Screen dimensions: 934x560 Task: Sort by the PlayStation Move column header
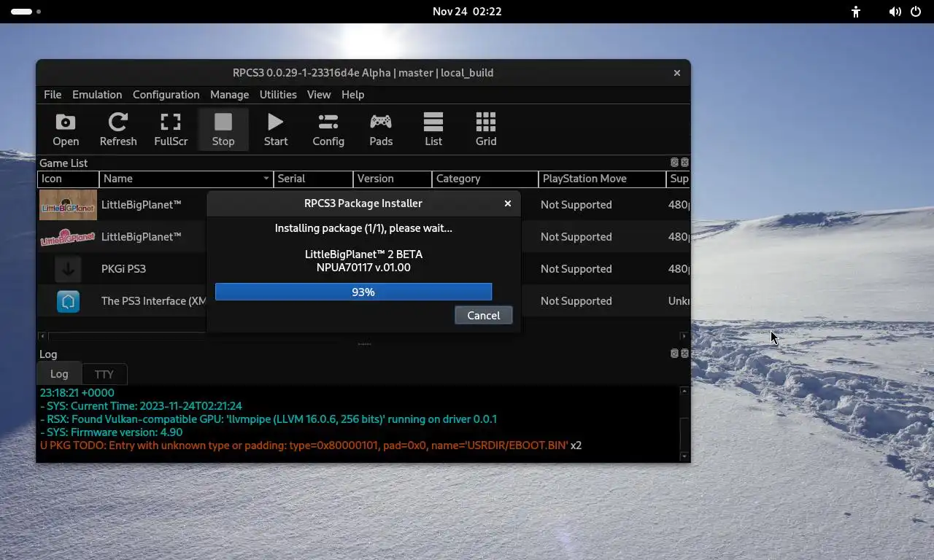(603, 179)
